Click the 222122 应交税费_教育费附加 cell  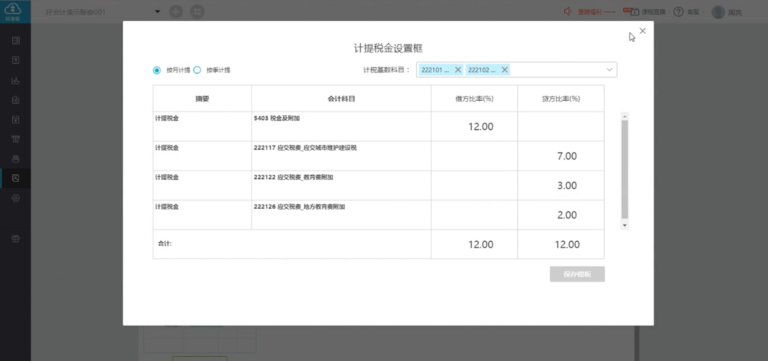point(341,185)
